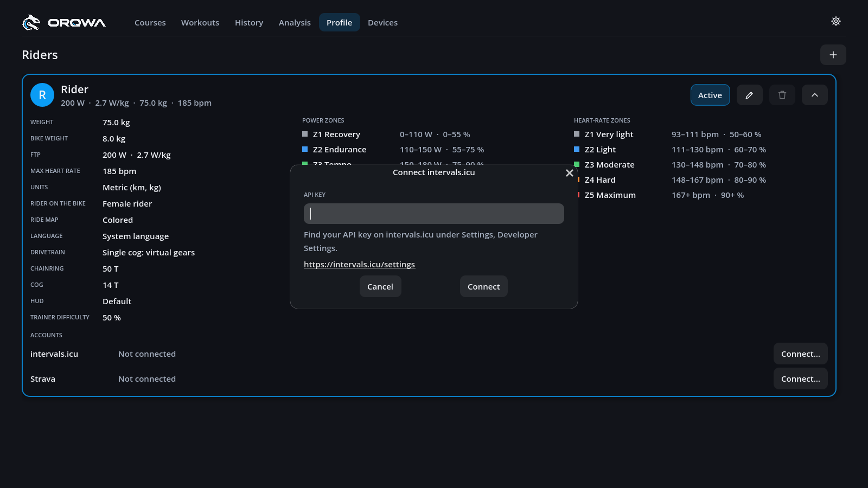The image size is (868, 488).
Task: Go to the History tab
Action: tap(249, 22)
